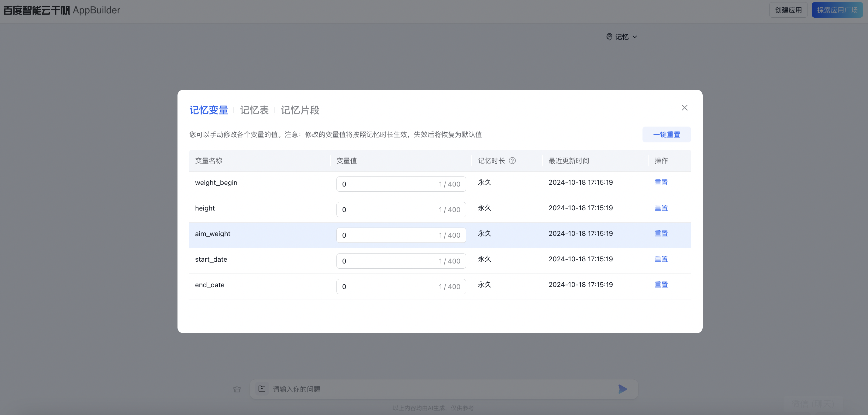Reset the start_date variable
Screen dimensions: 868x415
pos(661,260)
